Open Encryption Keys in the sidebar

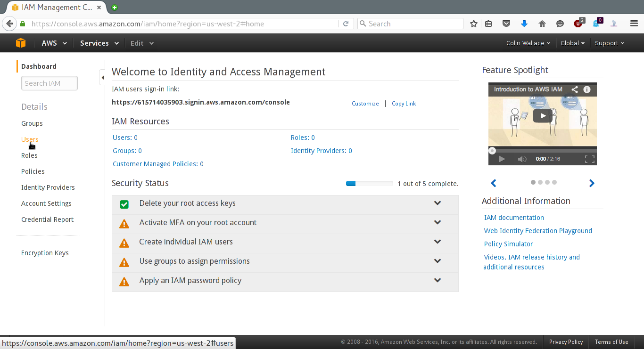pyautogui.click(x=45, y=253)
